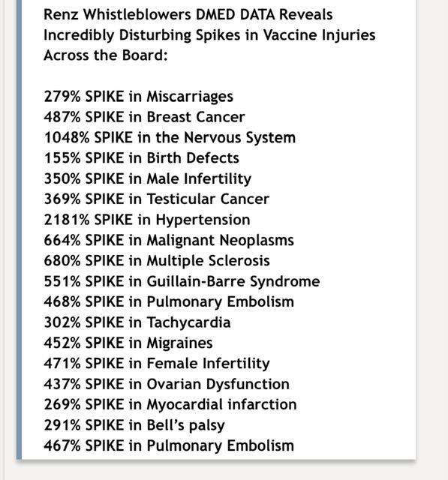Click the '664% SPIKE in Malignant Neoplasms' text
448x480 pixels.
point(169,240)
